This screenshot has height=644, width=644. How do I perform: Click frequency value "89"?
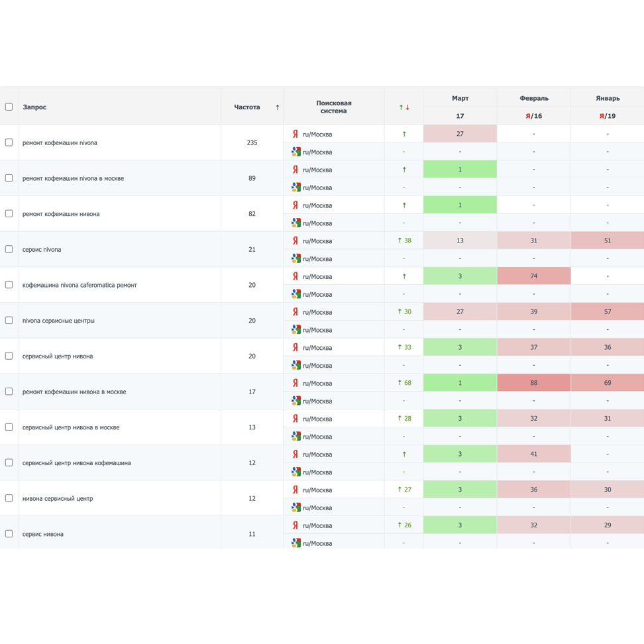tap(252, 178)
